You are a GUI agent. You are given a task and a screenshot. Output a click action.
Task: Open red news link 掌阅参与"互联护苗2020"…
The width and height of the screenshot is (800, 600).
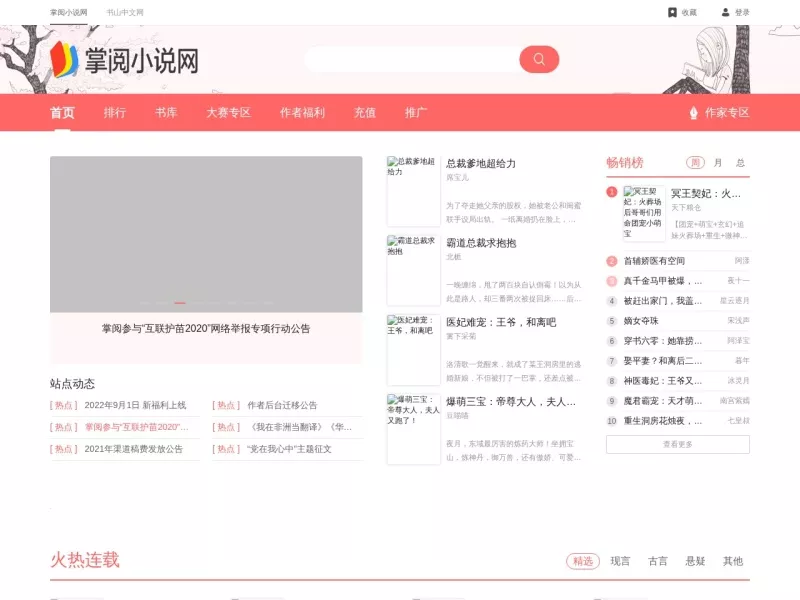point(136,427)
